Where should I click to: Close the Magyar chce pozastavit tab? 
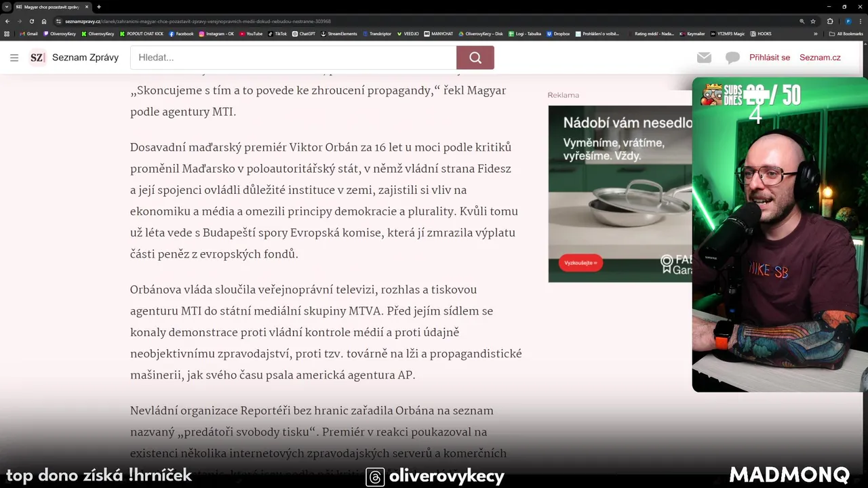87,7
